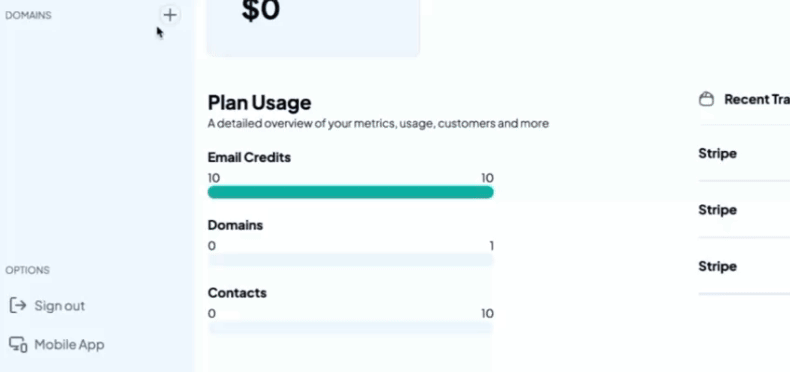Click the Sign out arrow icon

click(x=18, y=305)
